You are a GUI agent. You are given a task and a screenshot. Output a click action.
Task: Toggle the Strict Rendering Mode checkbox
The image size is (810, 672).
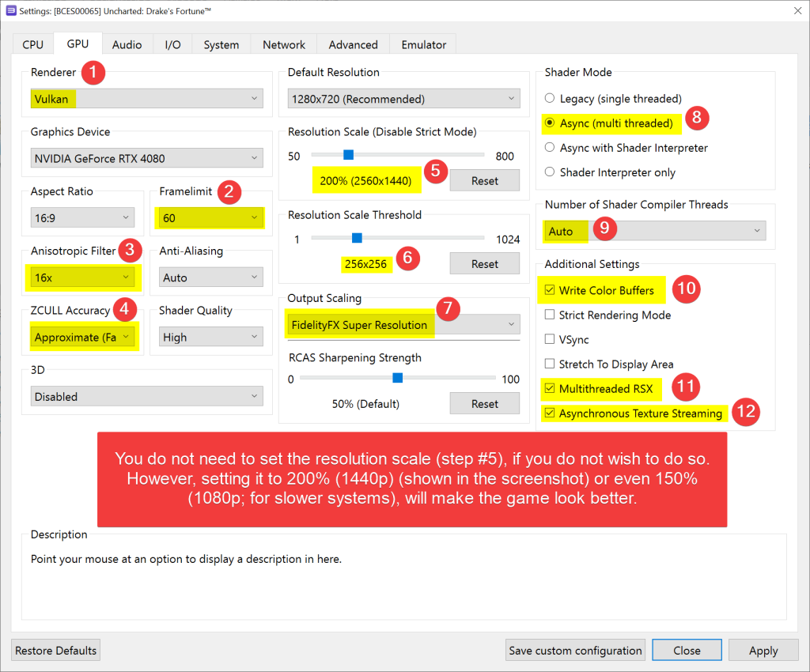click(550, 315)
